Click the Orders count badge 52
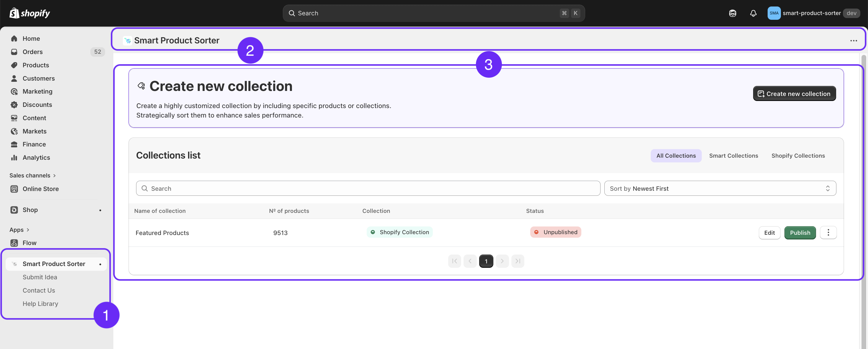 click(x=97, y=52)
